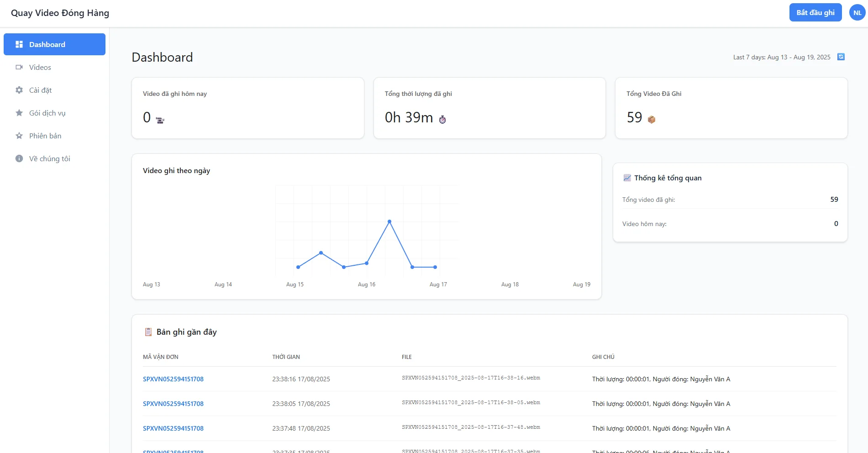Screen dimensions: 868x453
Task: Click the Dashboard grid icon in sidebar
Action: tap(19, 44)
